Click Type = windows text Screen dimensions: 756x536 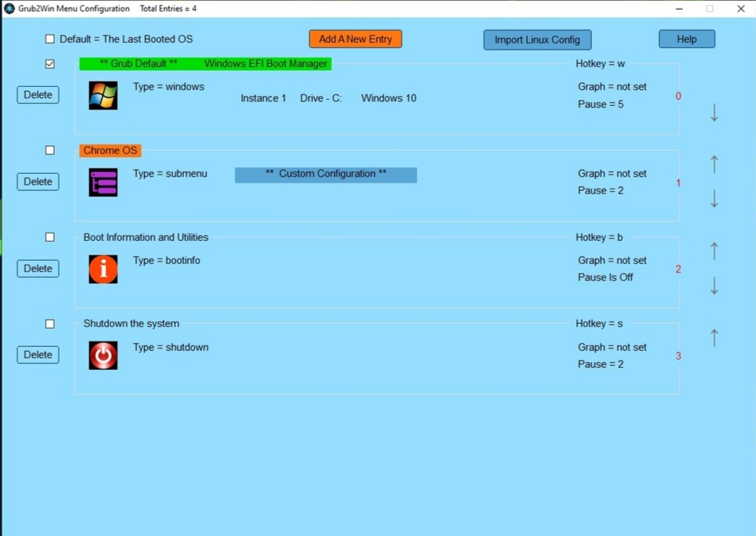tap(169, 87)
